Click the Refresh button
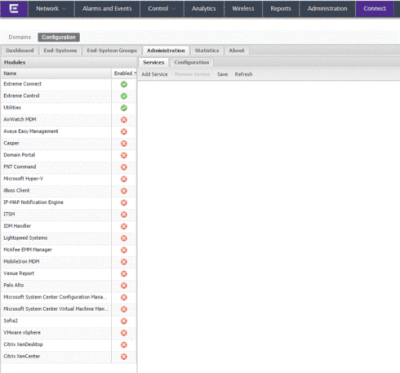The width and height of the screenshot is (400, 373). pos(243,74)
